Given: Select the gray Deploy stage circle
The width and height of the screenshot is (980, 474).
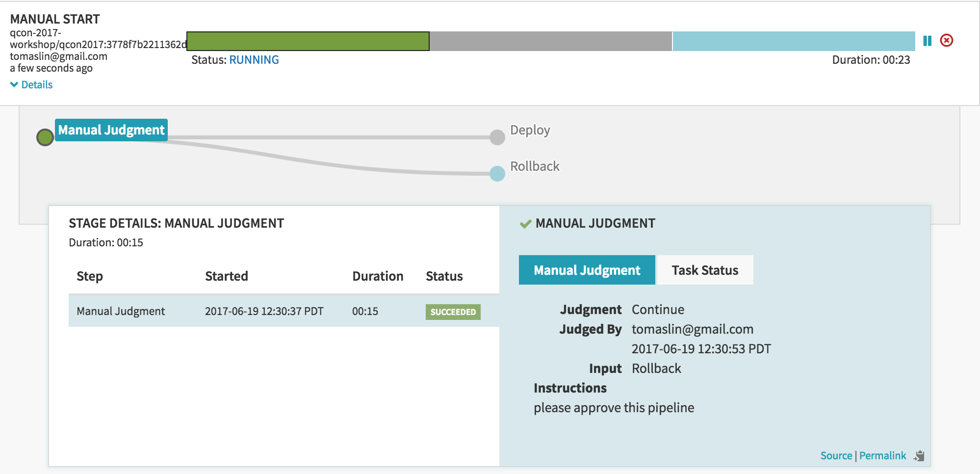Looking at the screenshot, I should pos(497,137).
